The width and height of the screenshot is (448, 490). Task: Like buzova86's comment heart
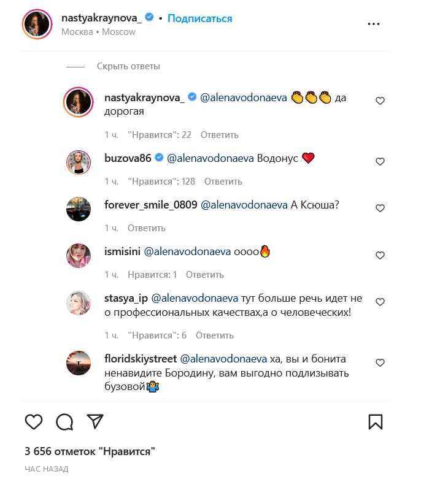point(380,162)
